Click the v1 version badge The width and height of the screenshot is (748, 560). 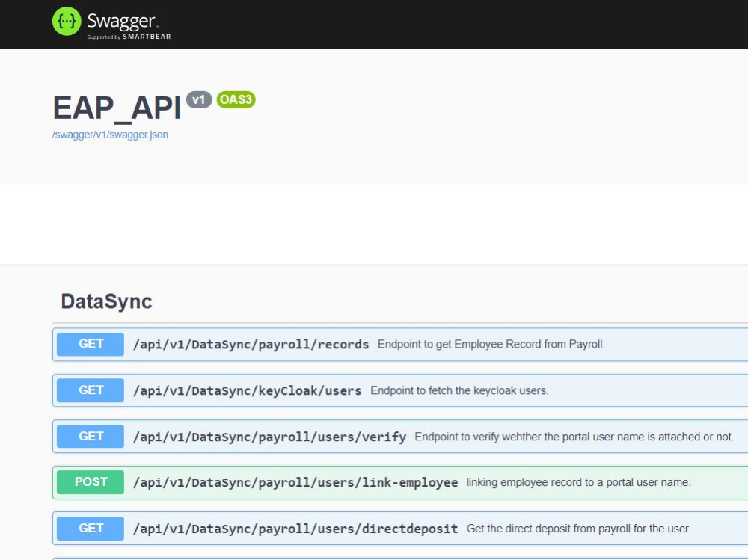[x=199, y=99]
